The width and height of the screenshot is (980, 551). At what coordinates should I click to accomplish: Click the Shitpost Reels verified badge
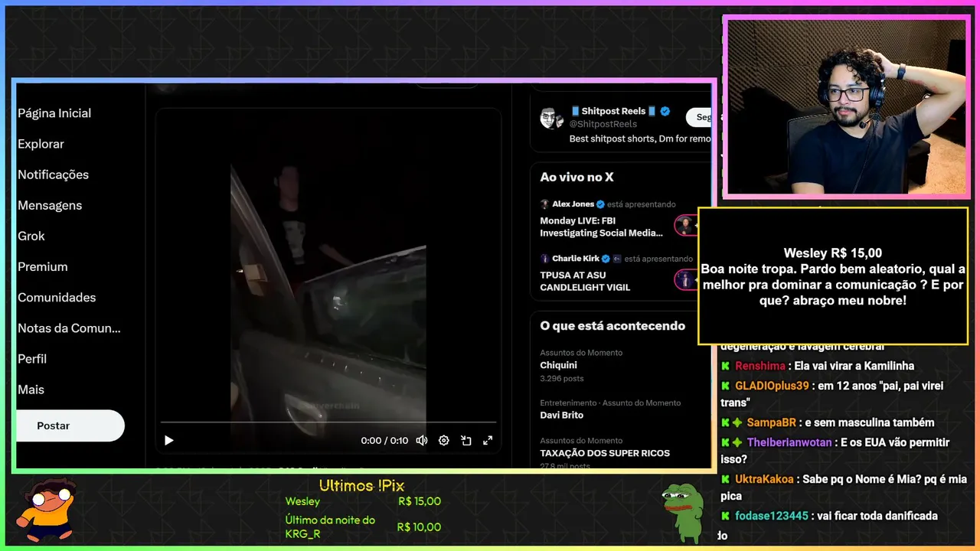click(665, 111)
